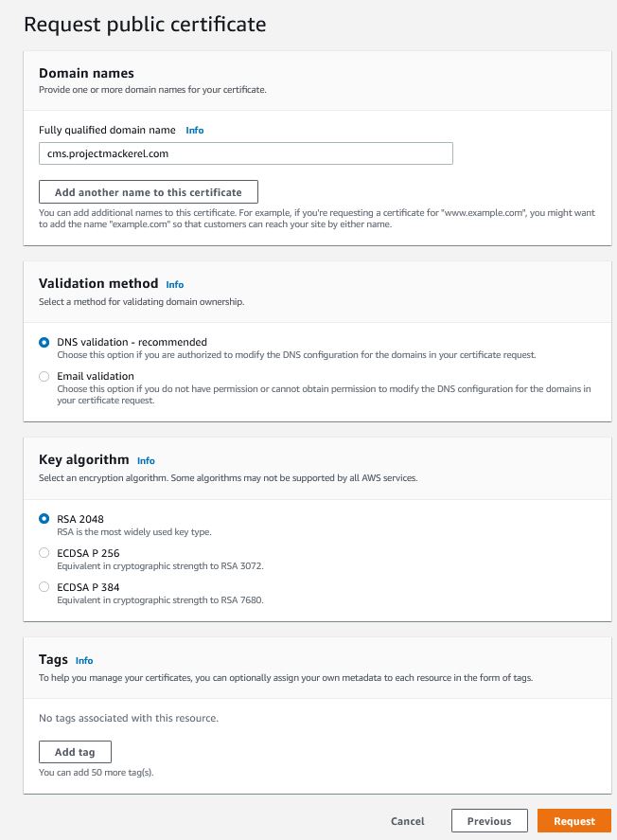
Task: Click the Request public certificate page title
Action: [x=145, y=24]
